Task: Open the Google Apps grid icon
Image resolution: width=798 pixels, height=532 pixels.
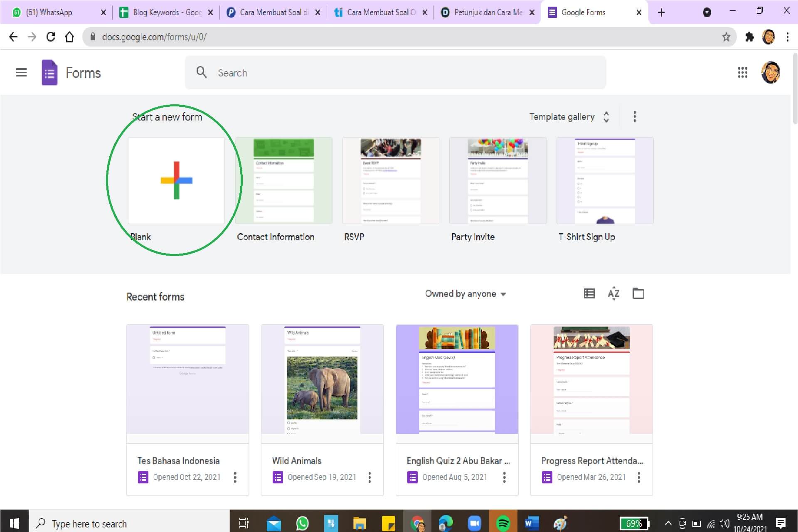Action: point(742,72)
